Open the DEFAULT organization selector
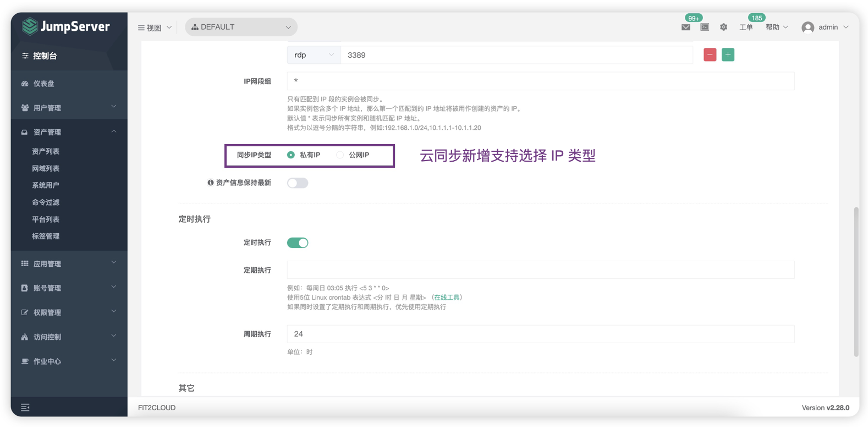The image size is (868, 429). click(241, 27)
